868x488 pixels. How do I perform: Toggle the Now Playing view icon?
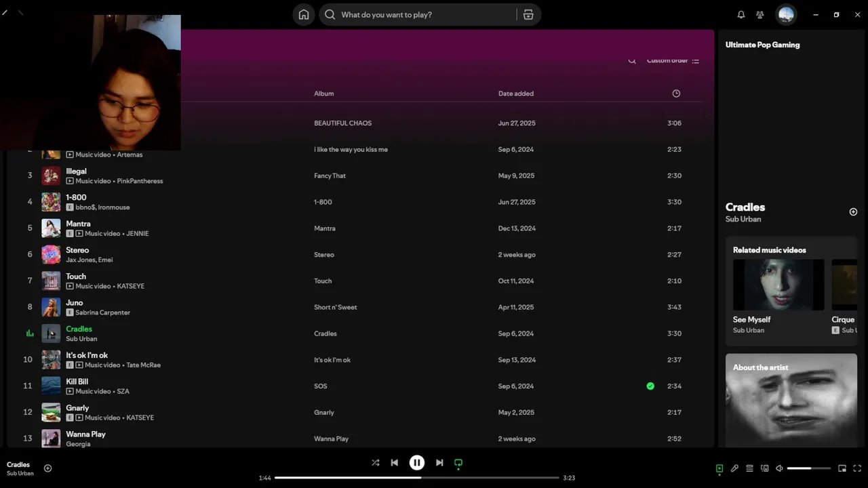[719, 468]
